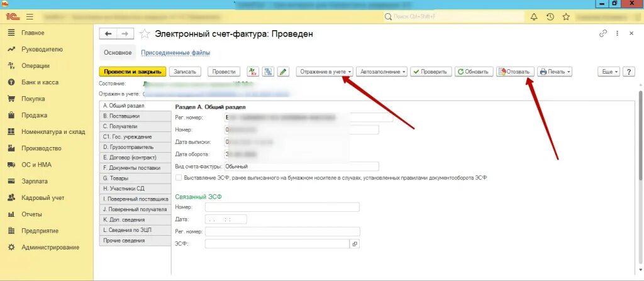Click the Связанный ЭСФ Дата field

[226, 219]
